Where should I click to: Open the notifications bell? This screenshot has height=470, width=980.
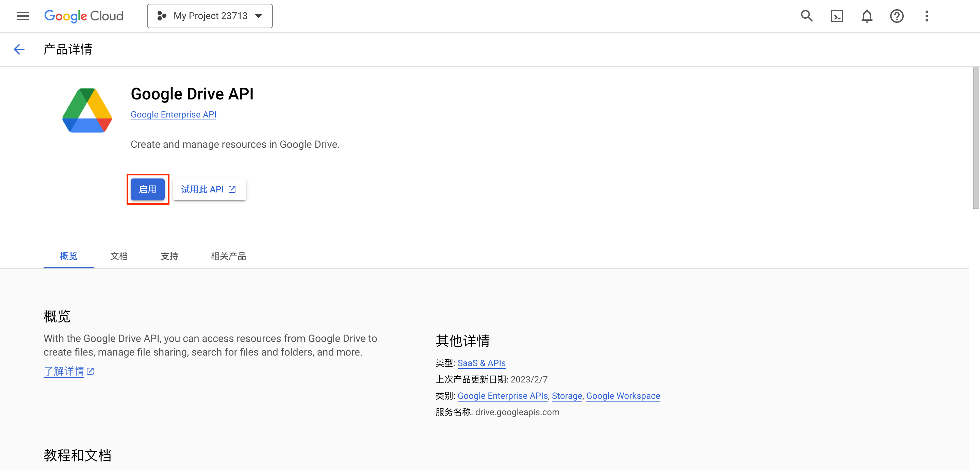tap(867, 16)
